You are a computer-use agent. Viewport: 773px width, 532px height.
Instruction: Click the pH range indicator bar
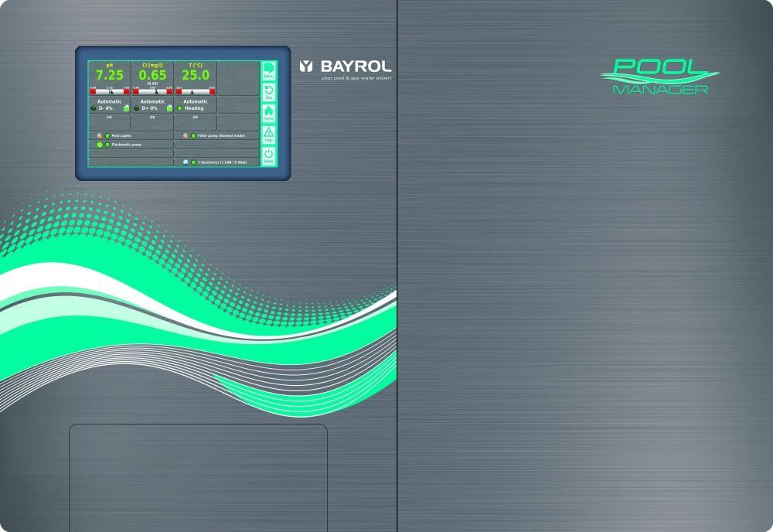(109, 90)
